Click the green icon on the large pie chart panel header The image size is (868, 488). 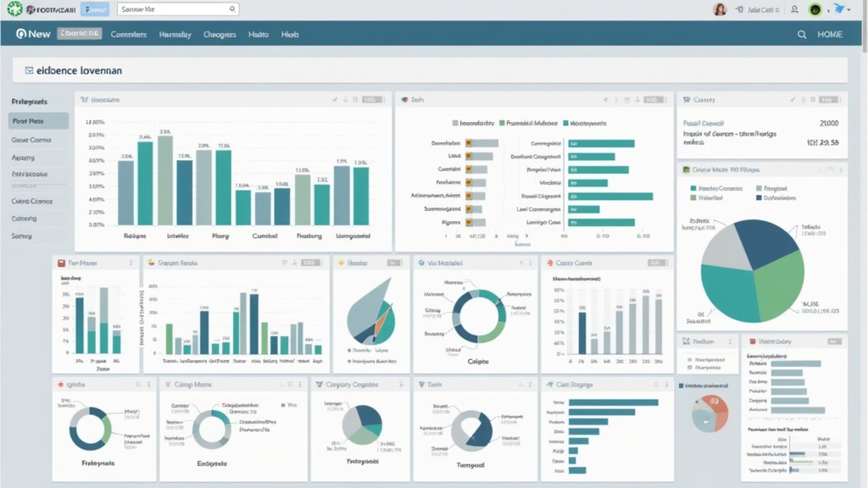[x=685, y=169]
